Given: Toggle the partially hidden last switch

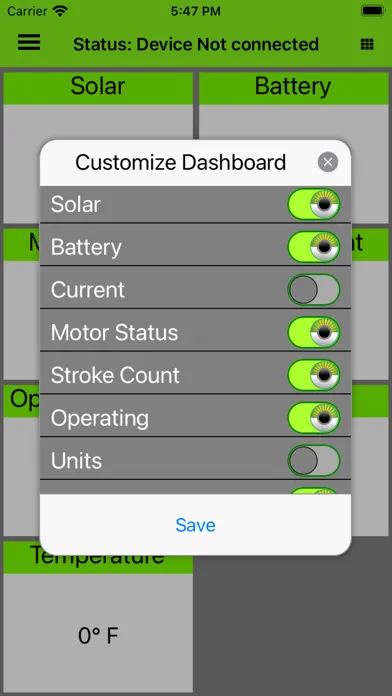Looking at the screenshot, I should (314, 490).
